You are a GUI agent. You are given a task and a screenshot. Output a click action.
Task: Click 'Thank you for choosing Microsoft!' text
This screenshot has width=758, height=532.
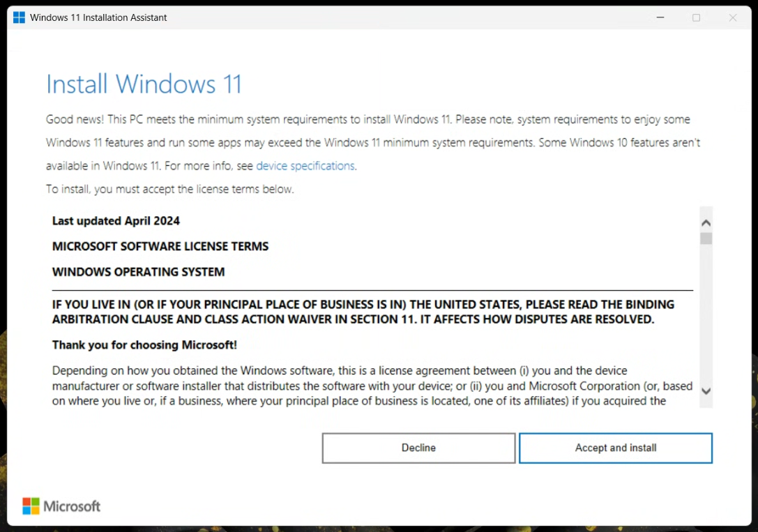144,345
